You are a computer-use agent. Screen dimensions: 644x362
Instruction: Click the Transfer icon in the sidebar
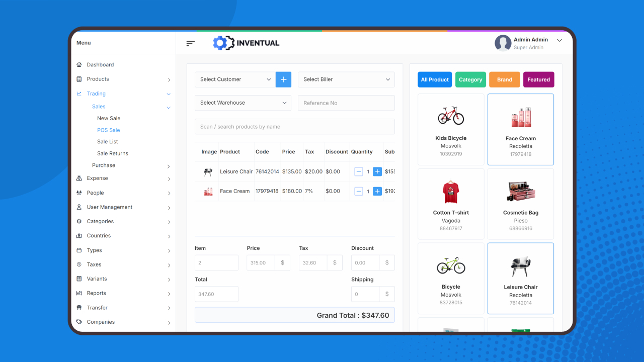78,307
